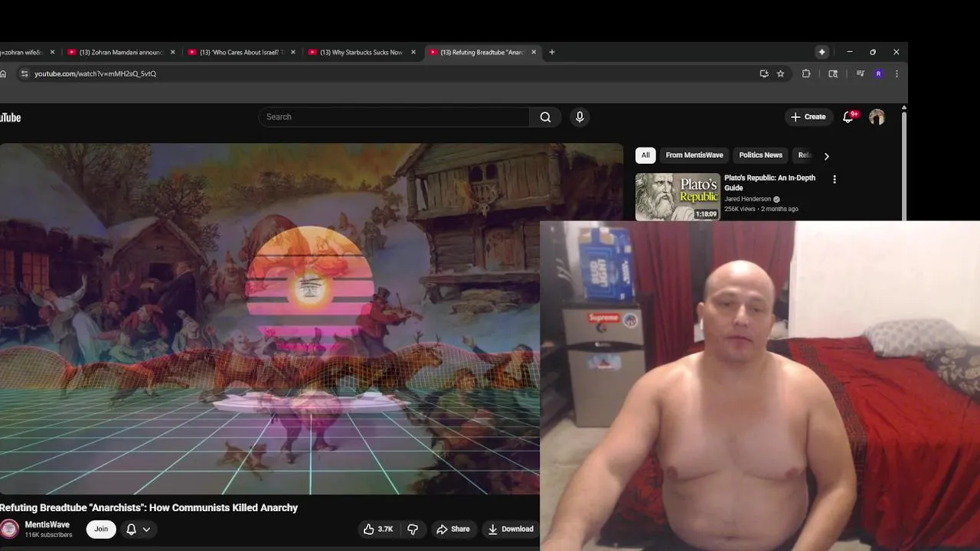The height and width of the screenshot is (551, 980).
Task: View site information icon beside URL
Action: [24, 73]
